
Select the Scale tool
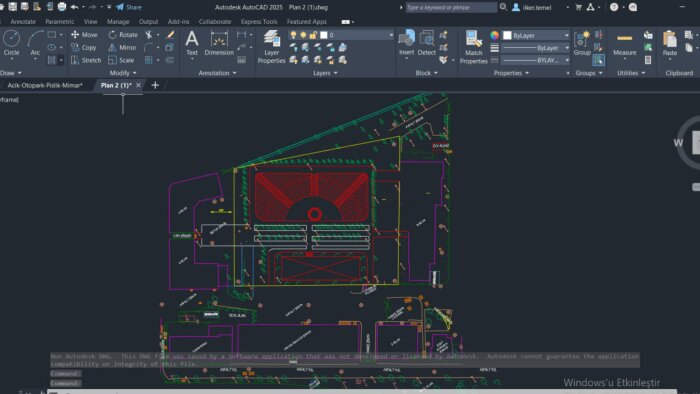(x=121, y=60)
